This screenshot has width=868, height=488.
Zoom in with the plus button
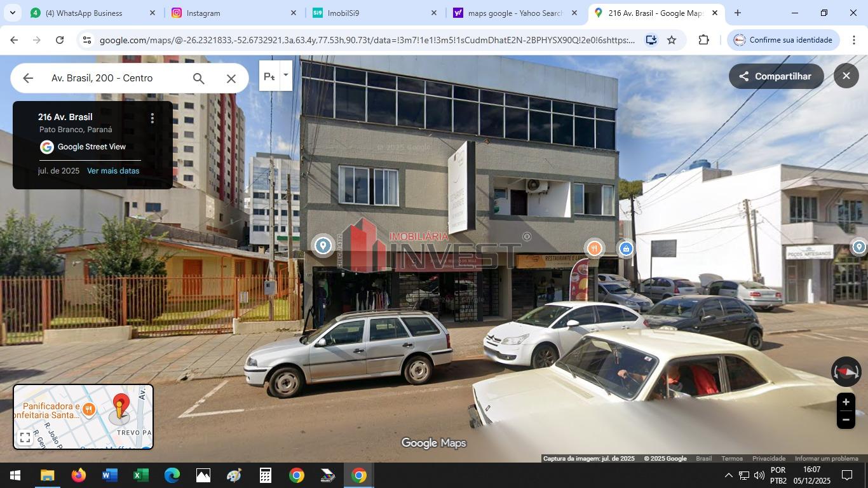[846, 402]
